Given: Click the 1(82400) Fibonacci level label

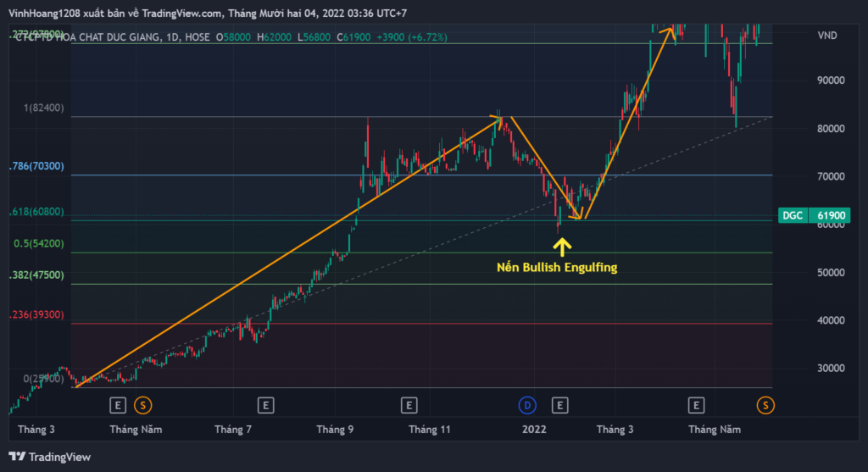Looking at the screenshot, I should coord(44,108).
